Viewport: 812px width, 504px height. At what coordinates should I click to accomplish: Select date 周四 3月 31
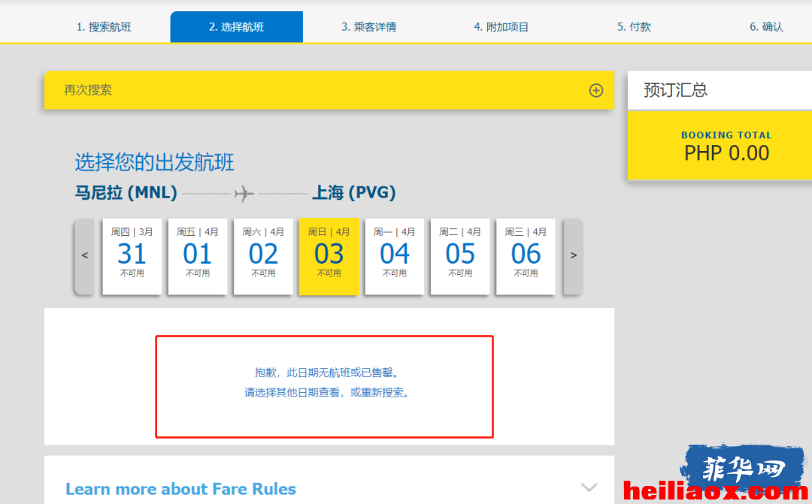(132, 257)
